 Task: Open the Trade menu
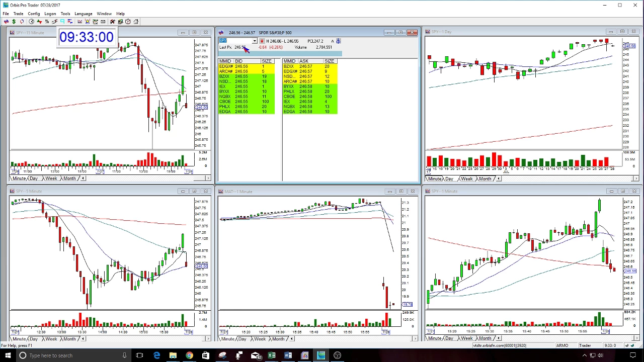click(x=18, y=14)
